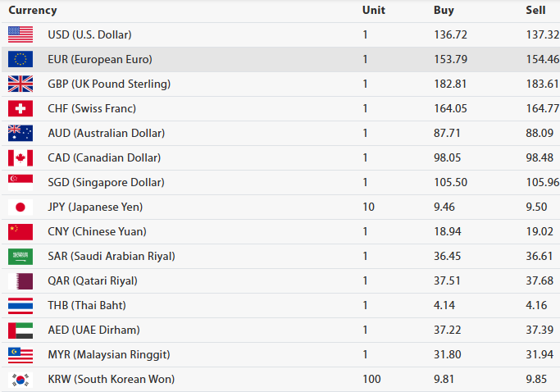Select the Saudi Arabian flag icon
560x392 pixels.
pos(20,257)
